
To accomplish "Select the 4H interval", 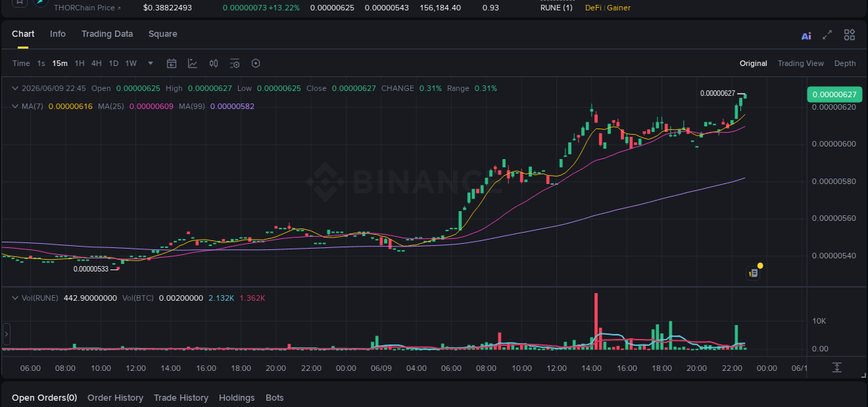I will tap(97, 63).
